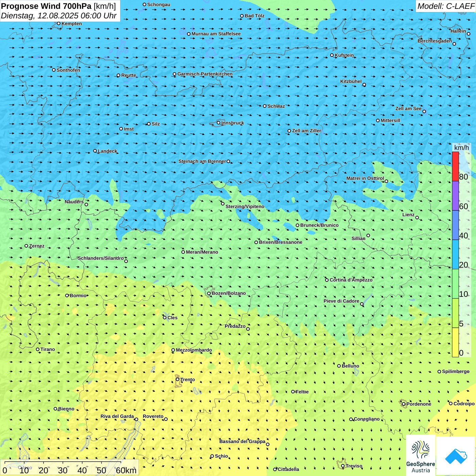Click the Kempten city label
This screenshot has height=476, width=476.
pos(71,23)
